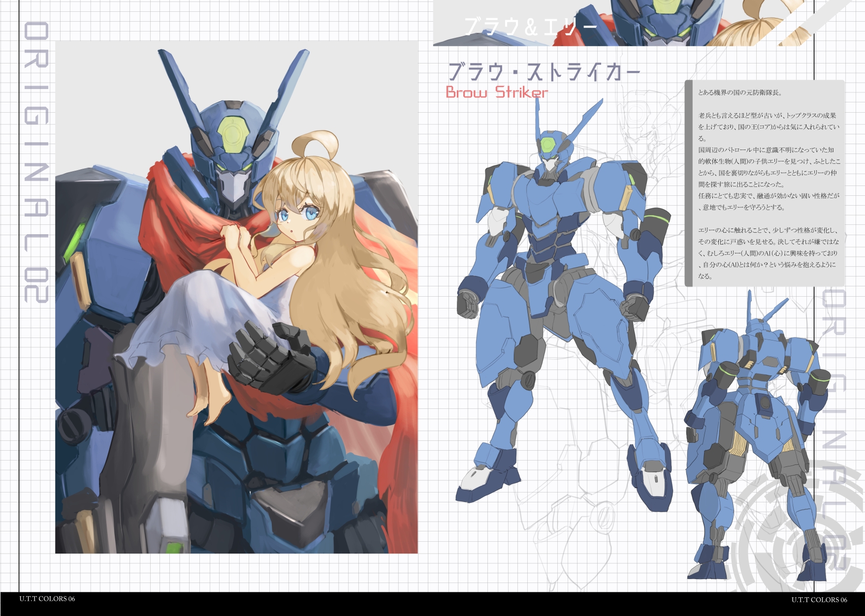Click the vertical ORIGINAL 02 label on the left
This screenshot has height=616, width=865.
36,163
